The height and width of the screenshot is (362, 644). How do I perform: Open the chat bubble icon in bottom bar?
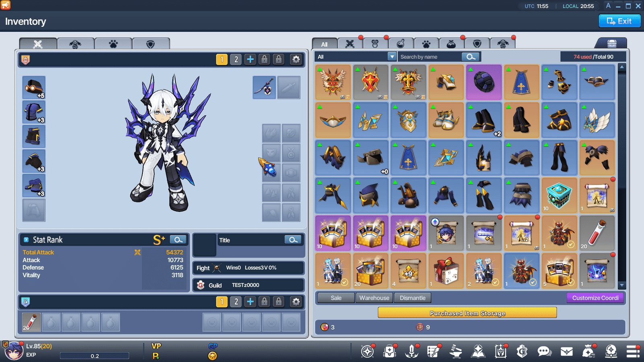click(x=544, y=352)
